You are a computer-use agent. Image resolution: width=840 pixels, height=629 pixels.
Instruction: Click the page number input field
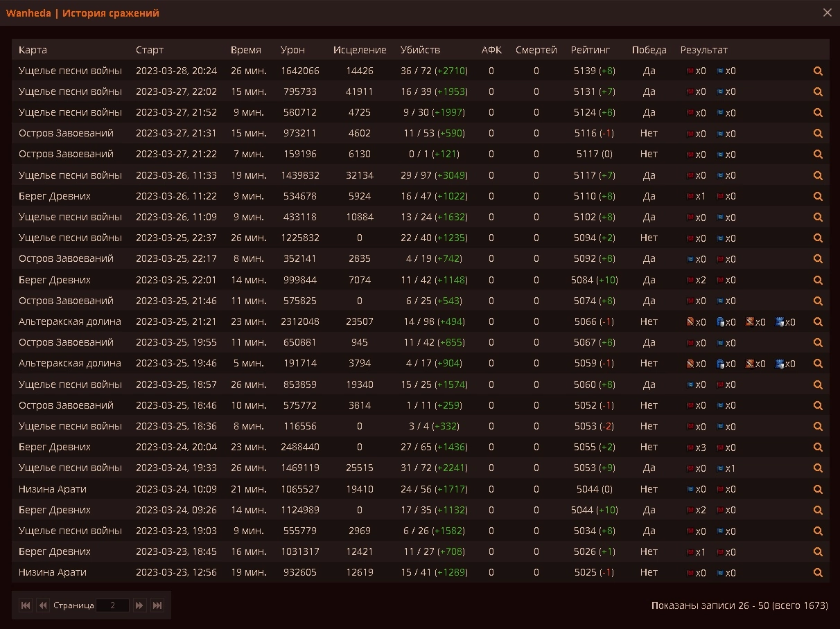pyautogui.click(x=112, y=605)
